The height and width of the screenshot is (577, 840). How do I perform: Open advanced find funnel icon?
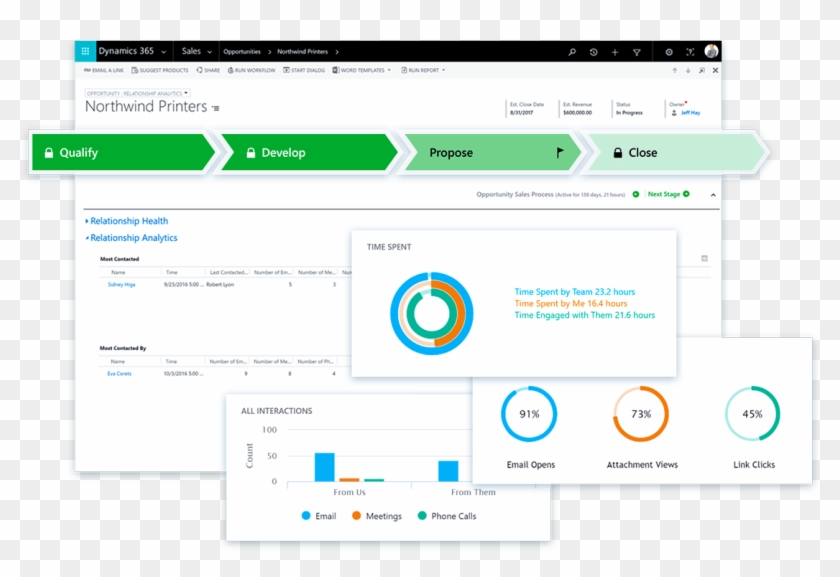(x=637, y=52)
